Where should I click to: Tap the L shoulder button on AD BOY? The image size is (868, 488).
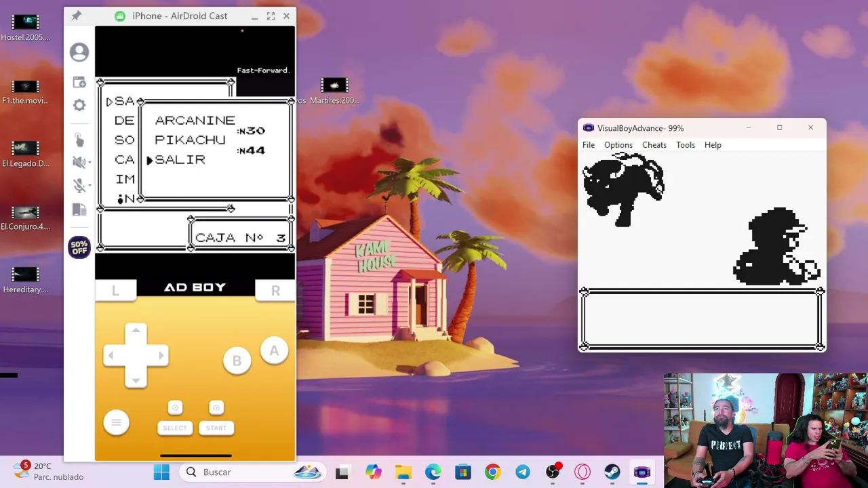click(x=115, y=290)
